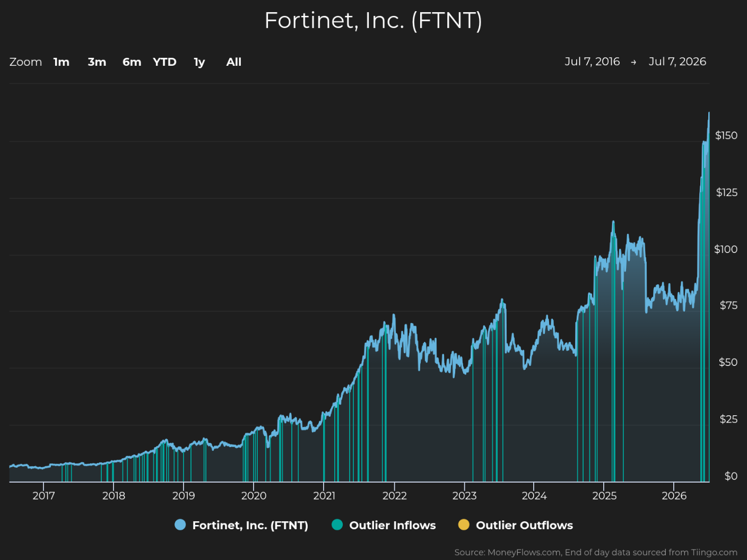Click the $25 y-axis label
Screen dimensions: 747x560
(x=728, y=419)
